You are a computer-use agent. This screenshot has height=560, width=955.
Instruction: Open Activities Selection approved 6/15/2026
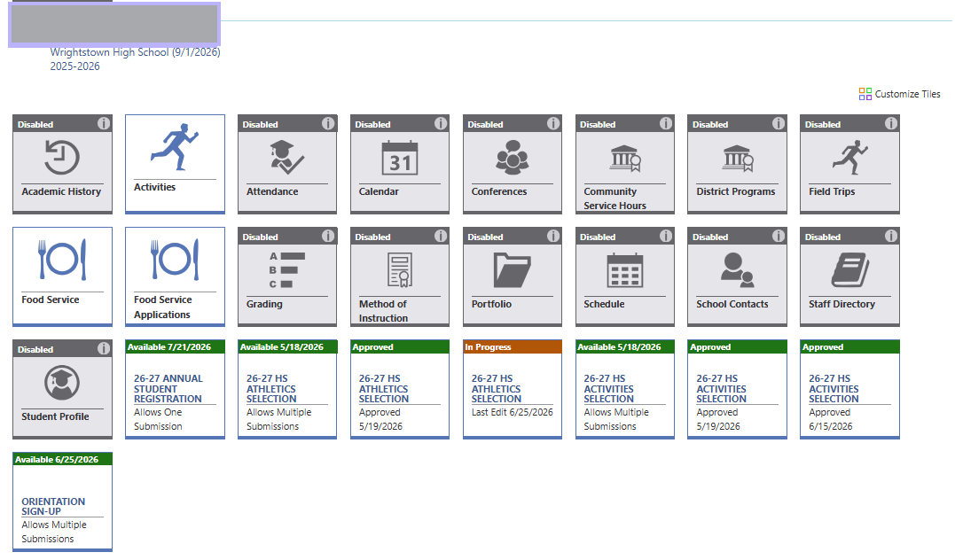click(850, 389)
